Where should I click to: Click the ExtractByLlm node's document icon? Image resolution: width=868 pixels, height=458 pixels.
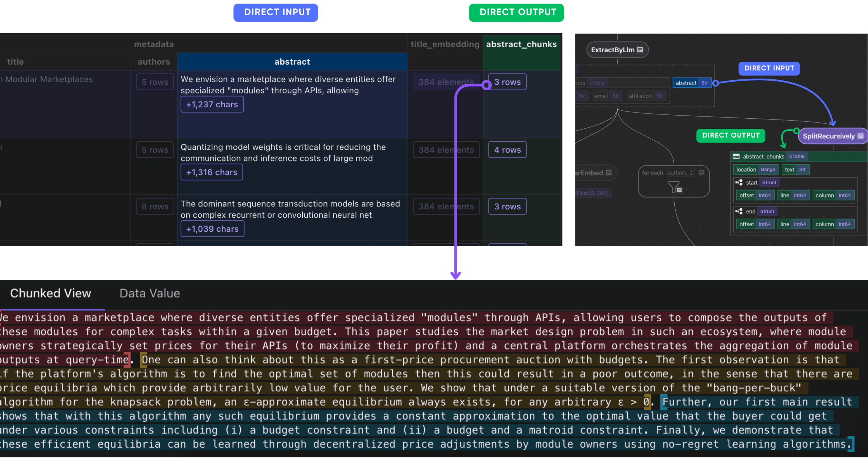coord(640,50)
